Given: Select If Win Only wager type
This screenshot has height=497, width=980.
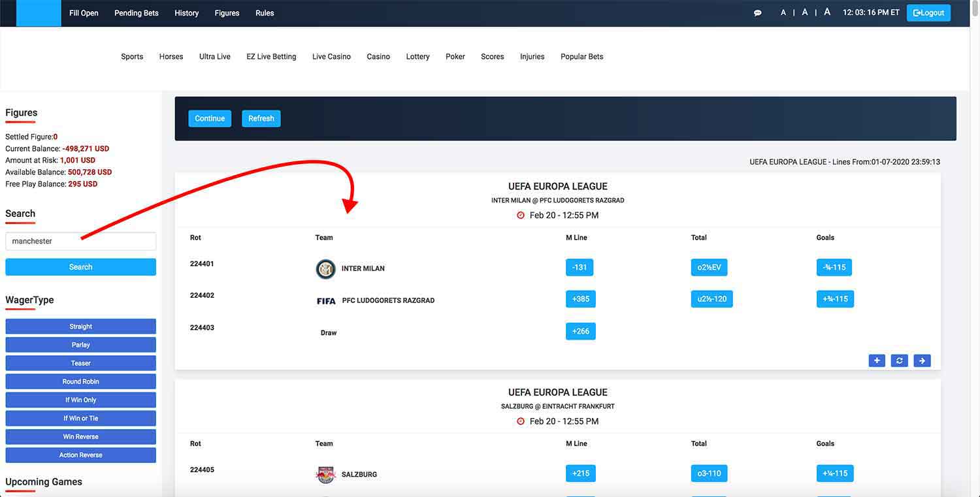Looking at the screenshot, I should tap(80, 400).
